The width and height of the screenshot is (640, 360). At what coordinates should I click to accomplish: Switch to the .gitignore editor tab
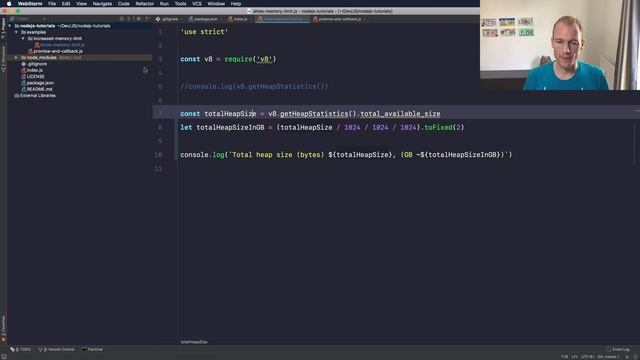point(169,19)
